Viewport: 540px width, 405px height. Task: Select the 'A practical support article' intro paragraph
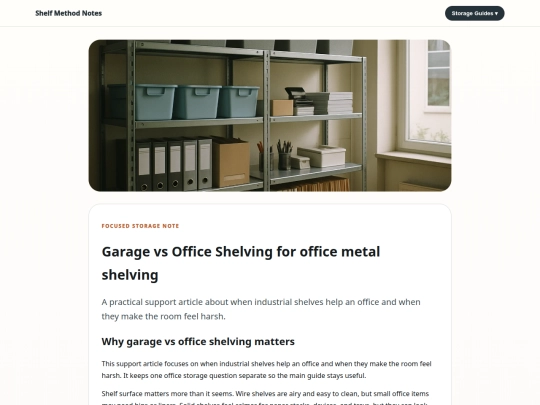tap(261, 309)
